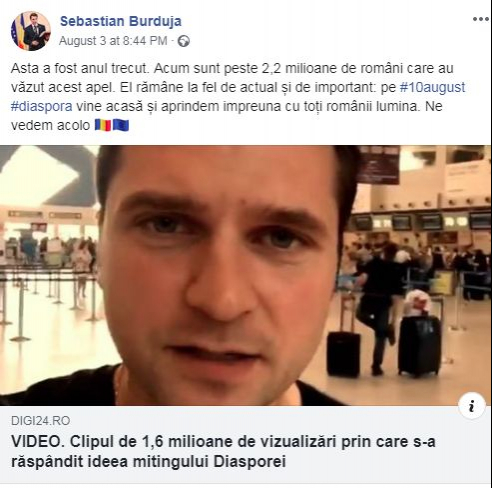Open the August 3 at 8:44 PM timestamp
Screen dimensions: 492x488
tap(113, 41)
